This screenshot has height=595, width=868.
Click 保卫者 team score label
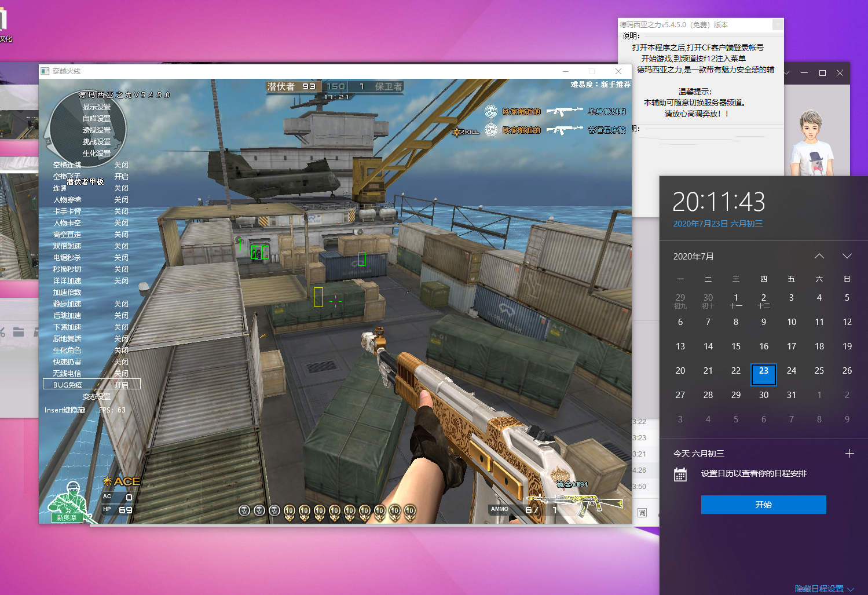tap(389, 86)
